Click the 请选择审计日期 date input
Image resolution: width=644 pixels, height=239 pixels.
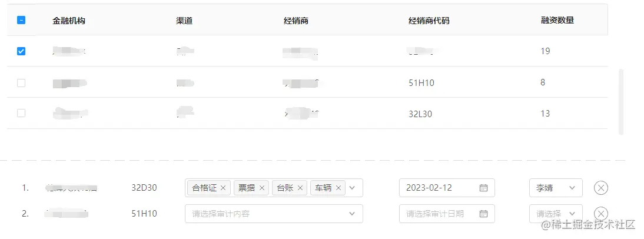click(439, 214)
